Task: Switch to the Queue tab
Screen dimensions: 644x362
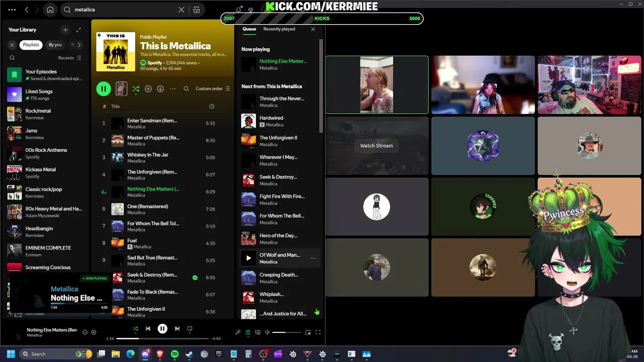Action: coord(249,29)
